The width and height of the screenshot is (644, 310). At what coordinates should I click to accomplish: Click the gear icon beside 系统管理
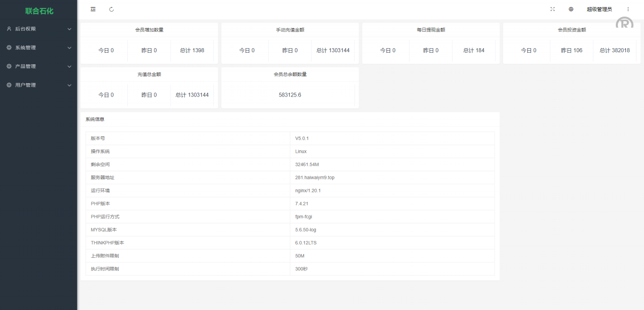pos(9,48)
